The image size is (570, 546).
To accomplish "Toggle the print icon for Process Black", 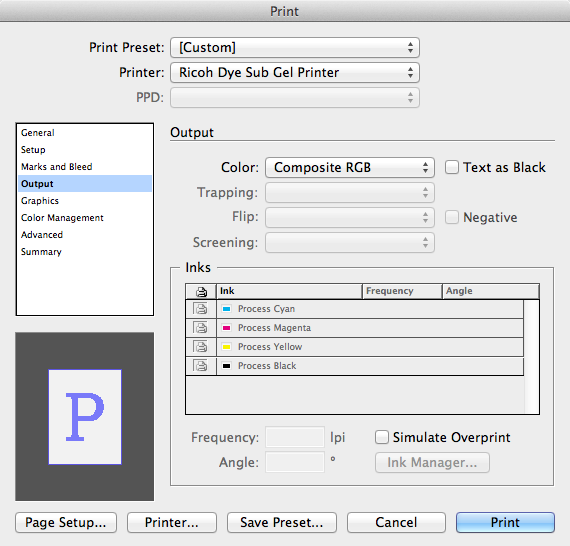I will point(201,365).
